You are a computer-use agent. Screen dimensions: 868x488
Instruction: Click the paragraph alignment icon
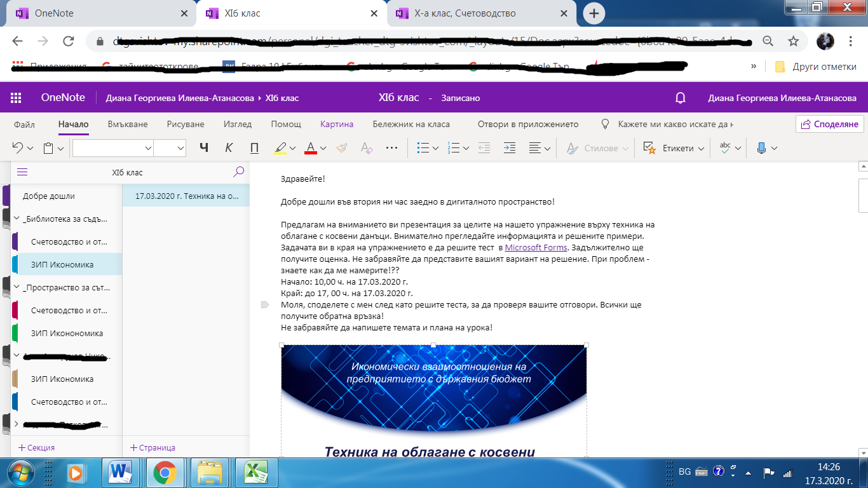coord(535,148)
